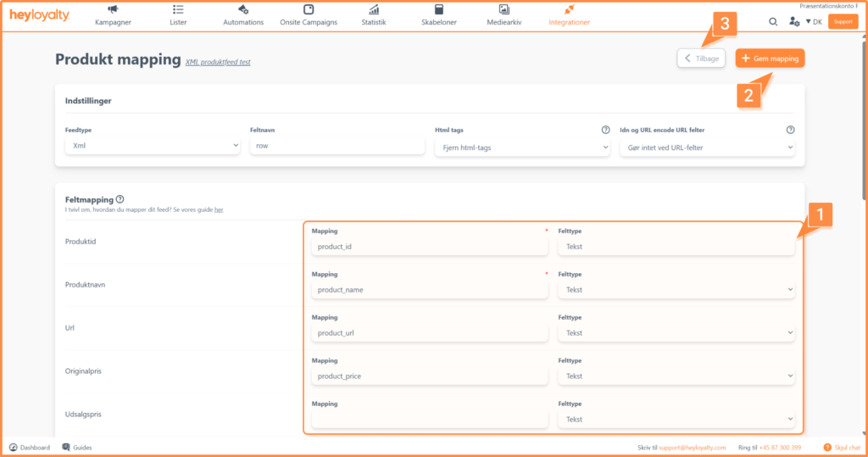Screen dimensions: 868x457
Task: Open the Mediearkiv menu item
Action: [x=504, y=15]
